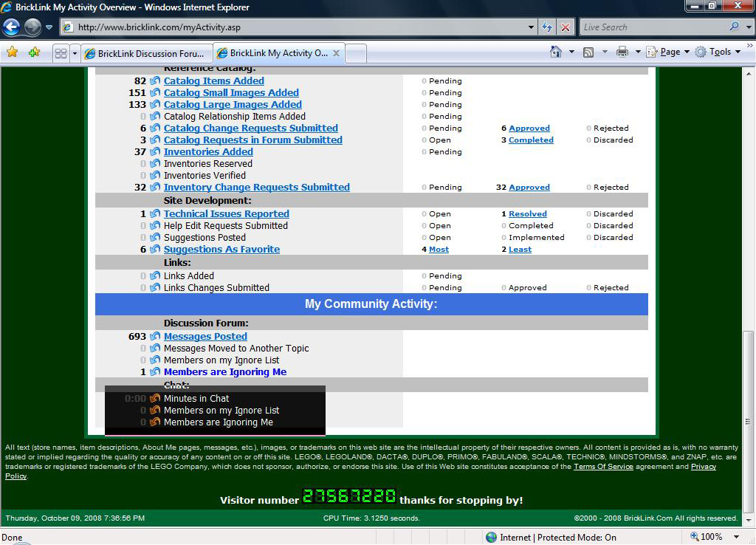Click Approved link for Inventory Change Requests
The height and width of the screenshot is (545, 756).
[x=529, y=187]
